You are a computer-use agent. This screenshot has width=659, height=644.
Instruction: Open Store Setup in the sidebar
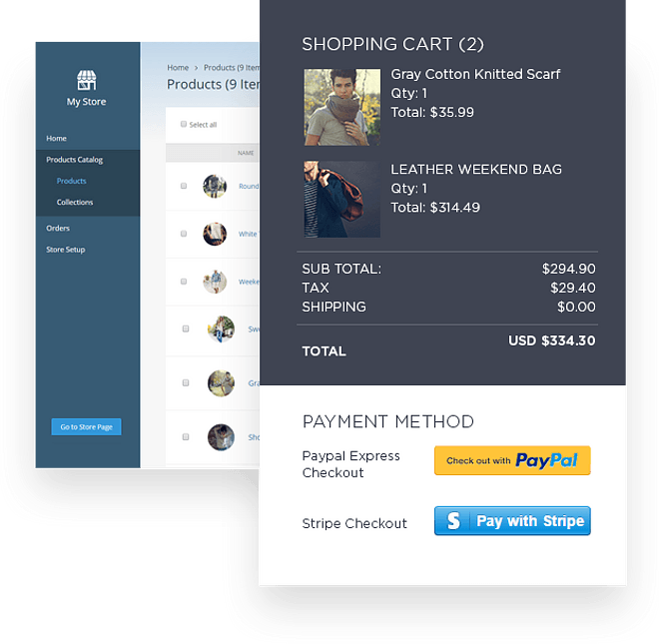66,250
